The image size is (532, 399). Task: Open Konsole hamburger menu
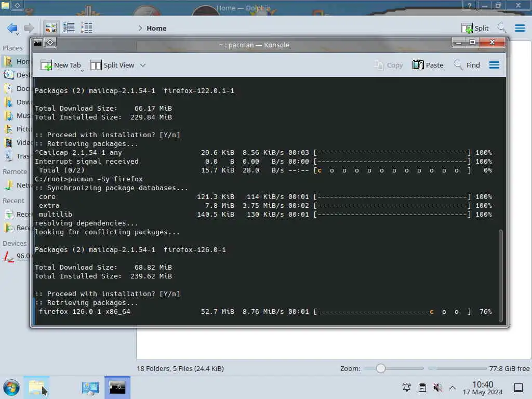(x=494, y=65)
